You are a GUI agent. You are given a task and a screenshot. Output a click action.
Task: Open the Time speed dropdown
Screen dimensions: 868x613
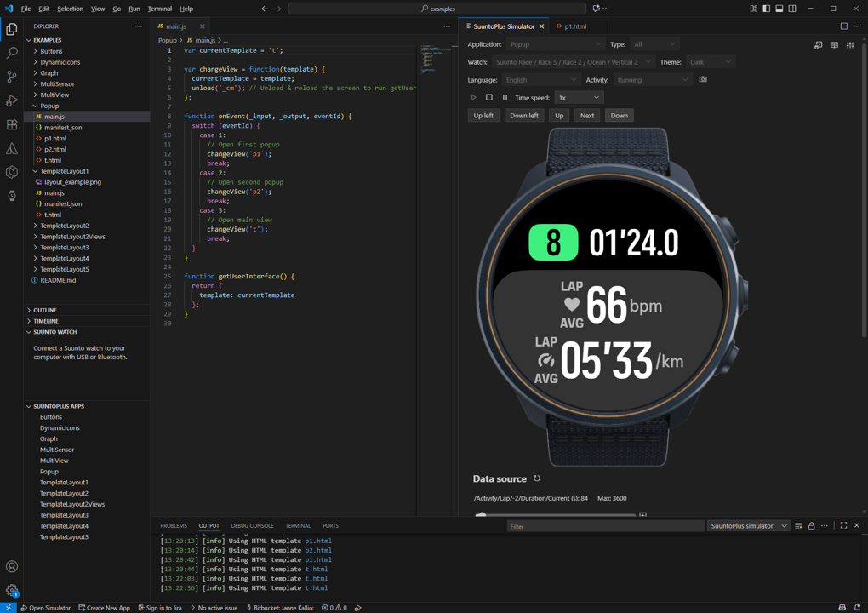579,98
